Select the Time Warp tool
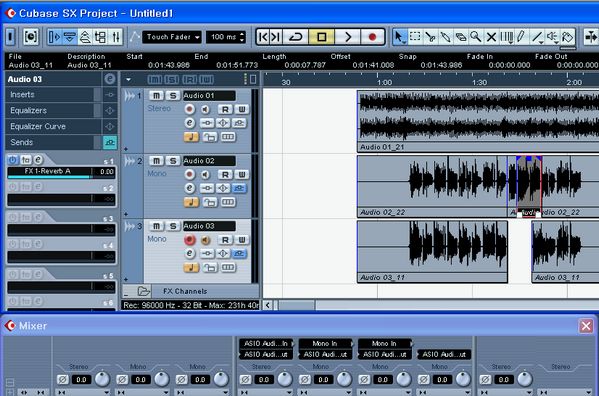Screen dimensions: 599x396 tap(507, 37)
